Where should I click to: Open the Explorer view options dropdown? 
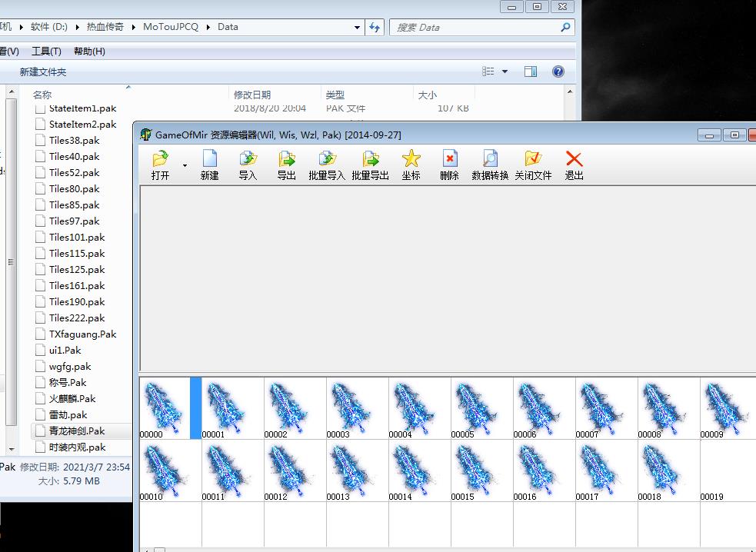click(505, 71)
